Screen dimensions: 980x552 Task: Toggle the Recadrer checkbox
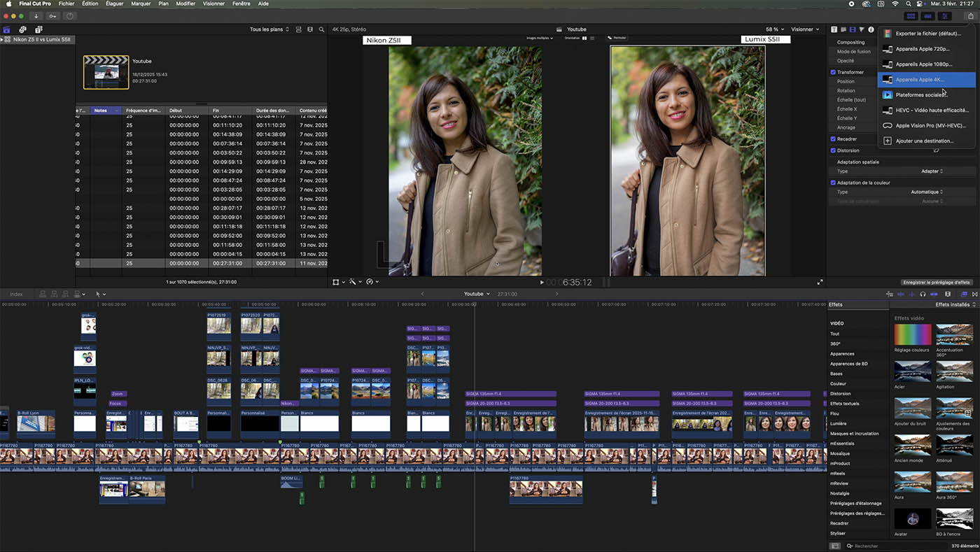tap(833, 139)
